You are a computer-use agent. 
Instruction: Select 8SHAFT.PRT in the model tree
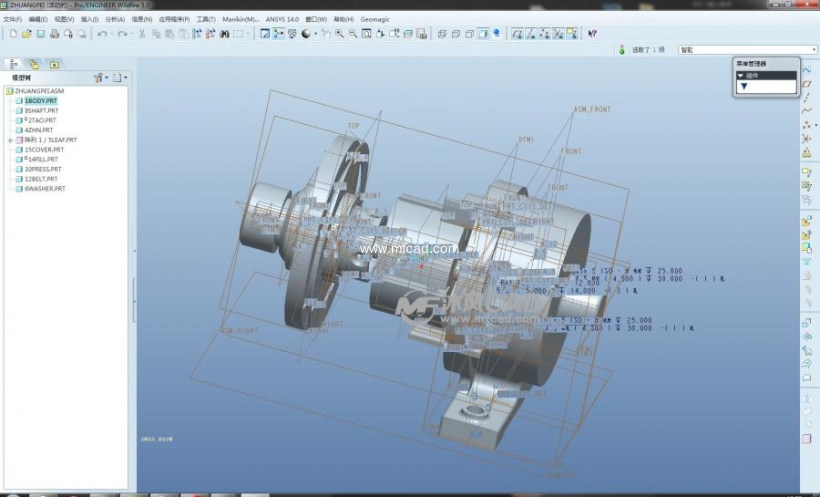click(41, 111)
